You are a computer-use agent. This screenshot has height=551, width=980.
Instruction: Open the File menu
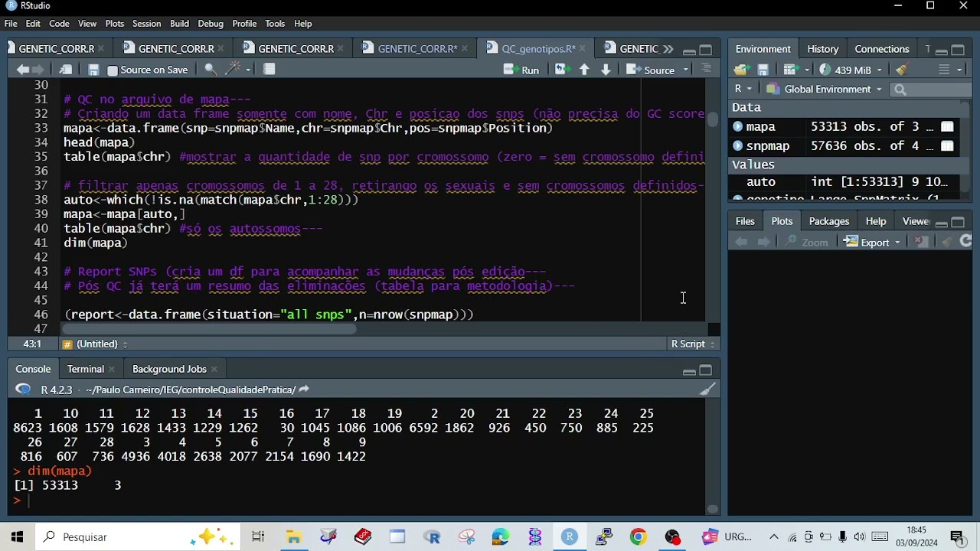pyautogui.click(x=11, y=24)
